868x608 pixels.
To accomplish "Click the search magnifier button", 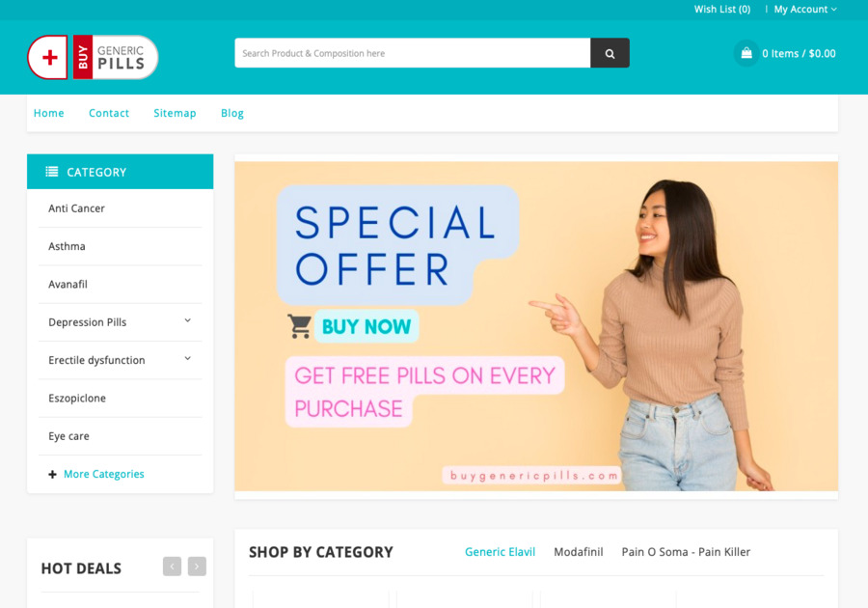I will tap(610, 53).
